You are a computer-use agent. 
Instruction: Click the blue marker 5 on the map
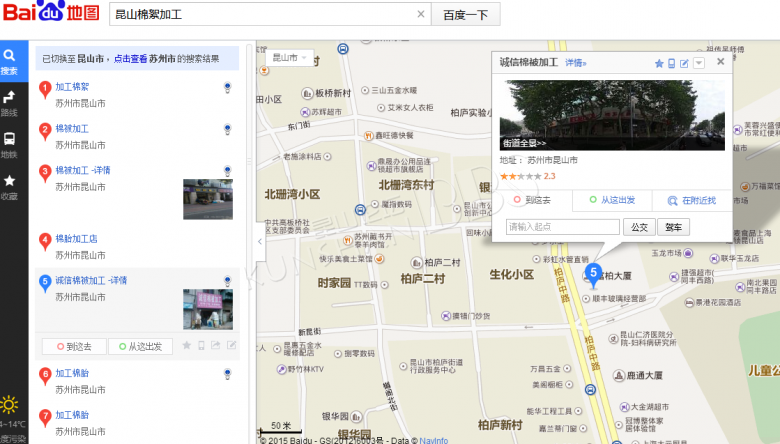point(593,276)
